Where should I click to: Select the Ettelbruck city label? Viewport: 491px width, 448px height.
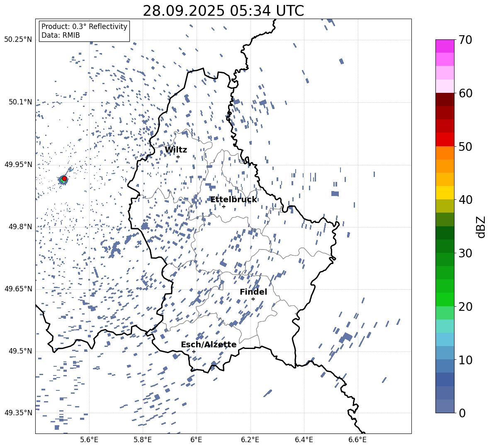point(233,200)
